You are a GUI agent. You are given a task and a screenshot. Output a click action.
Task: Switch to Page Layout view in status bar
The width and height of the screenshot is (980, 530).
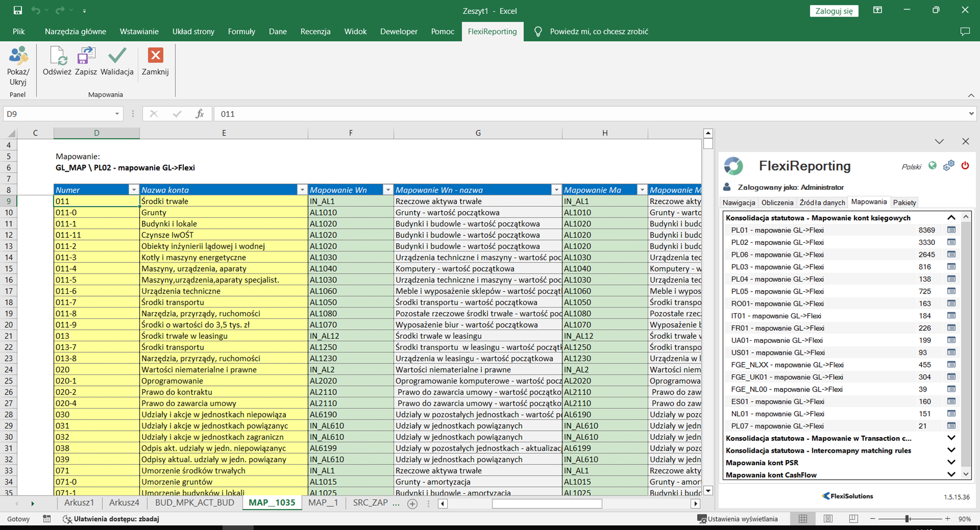tap(828, 519)
